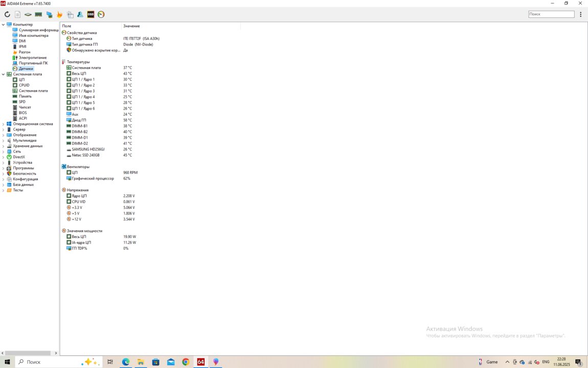Click the user profile toolbar icon

pos(80,14)
